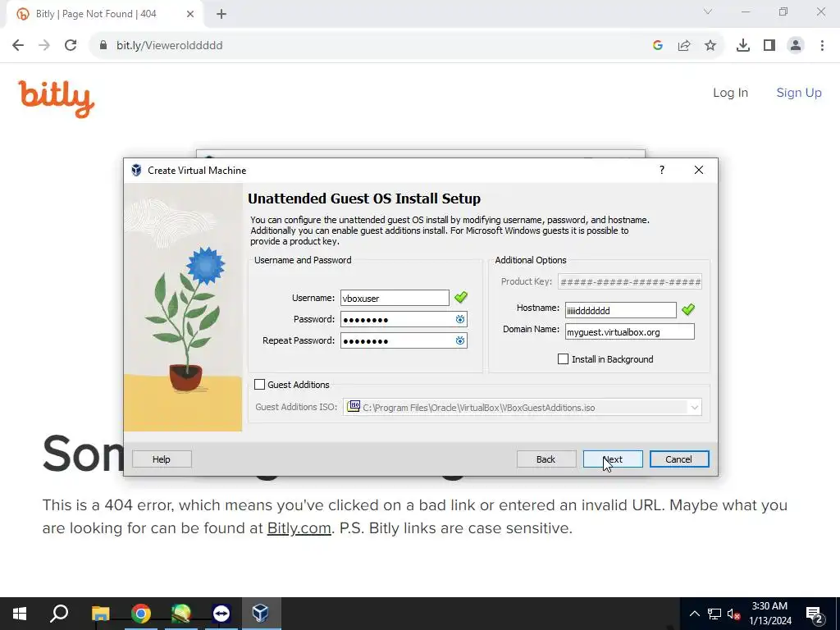Screen dimensions: 840x630
Task: Open a new browser tab
Action: click(221, 14)
